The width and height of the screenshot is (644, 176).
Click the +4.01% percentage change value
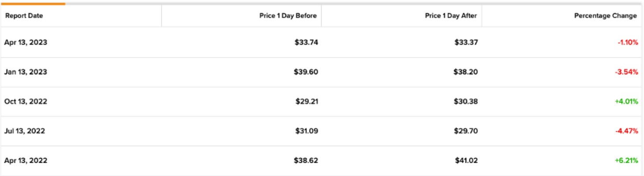(626, 101)
